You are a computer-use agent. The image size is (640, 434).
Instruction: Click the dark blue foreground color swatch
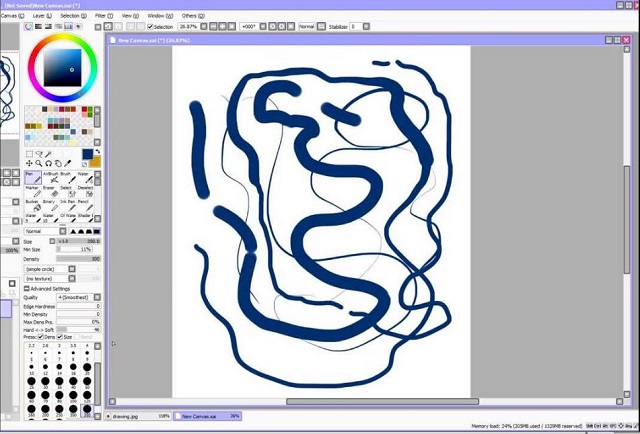pos(87,155)
